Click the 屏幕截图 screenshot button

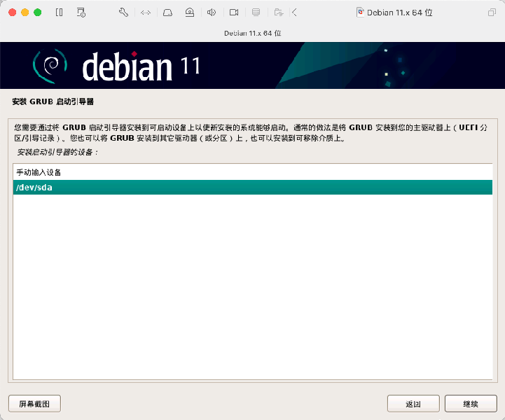[34, 404]
